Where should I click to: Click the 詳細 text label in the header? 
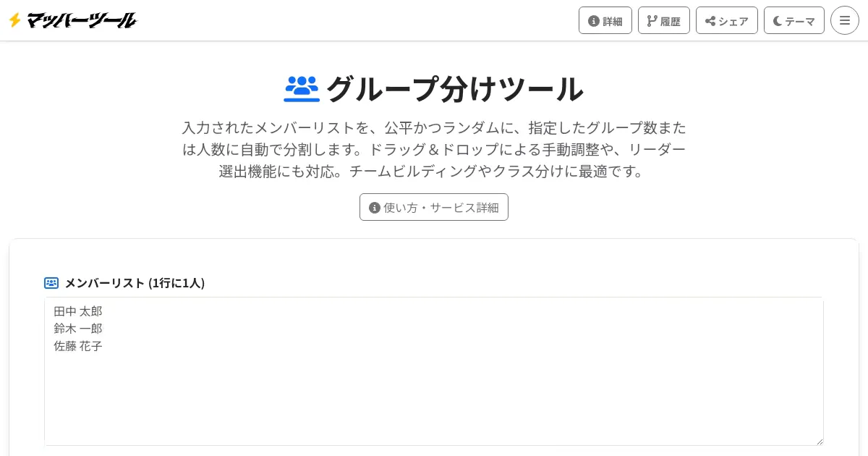613,21
